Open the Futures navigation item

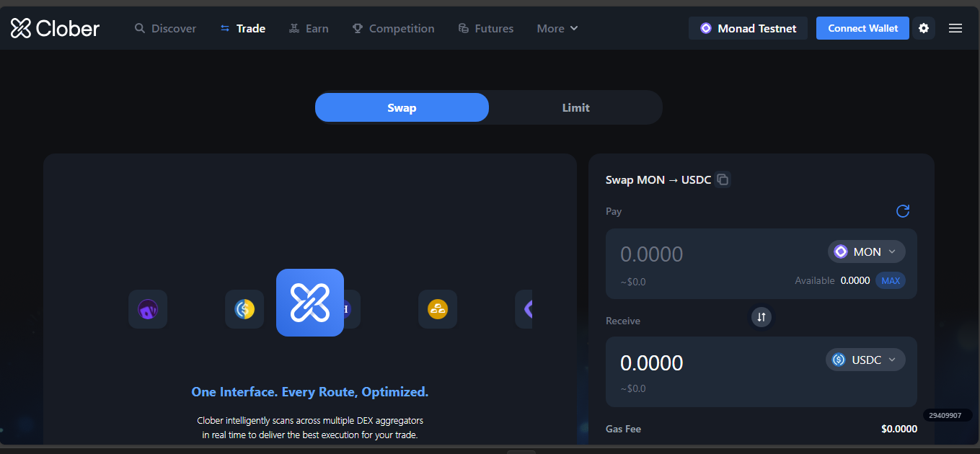pos(486,28)
